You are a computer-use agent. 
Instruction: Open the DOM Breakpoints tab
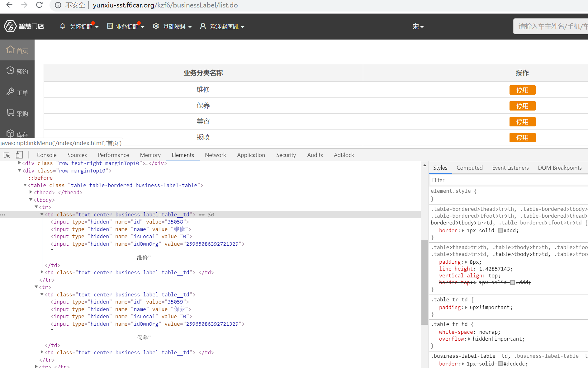[x=560, y=168]
